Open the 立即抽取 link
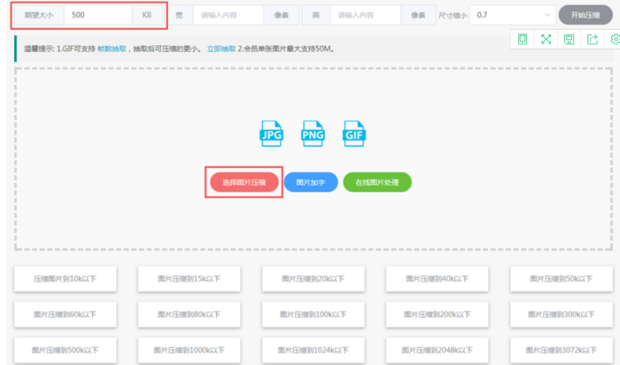Screen dimensions: 620x365 coord(221,49)
